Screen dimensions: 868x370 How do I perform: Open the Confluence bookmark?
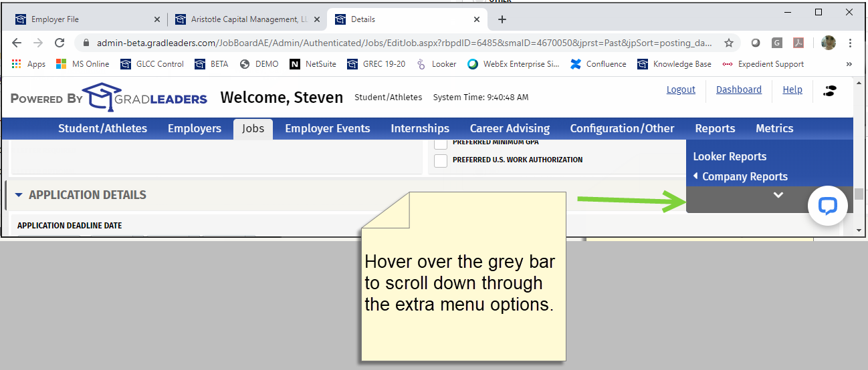(x=599, y=64)
